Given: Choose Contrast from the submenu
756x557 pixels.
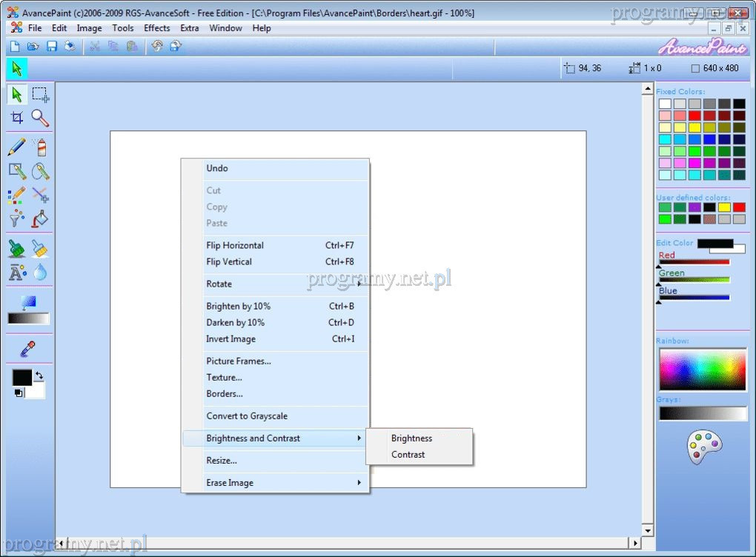Looking at the screenshot, I should pos(408,455).
